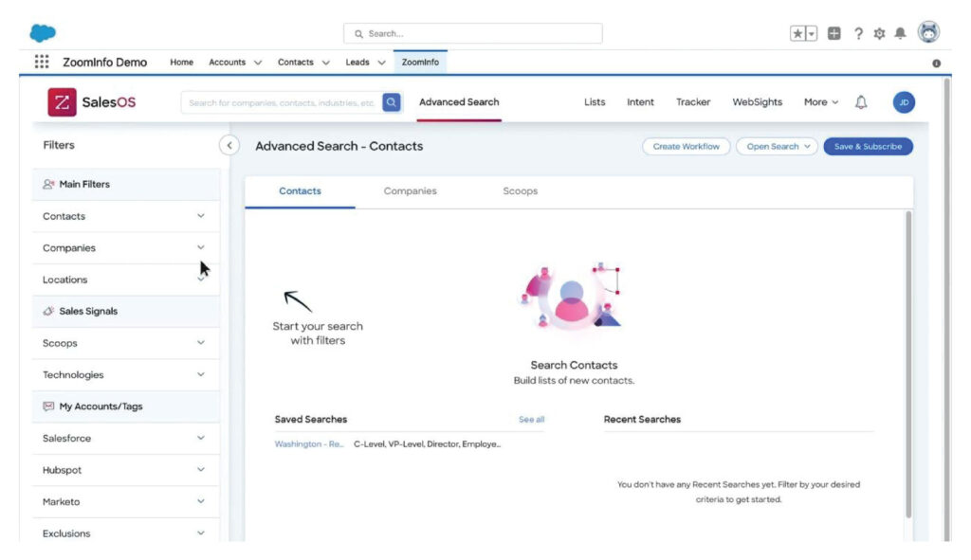The width and height of the screenshot is (971, 560).
Task: Expand the Scoops filter section
Action: (126, 343)
